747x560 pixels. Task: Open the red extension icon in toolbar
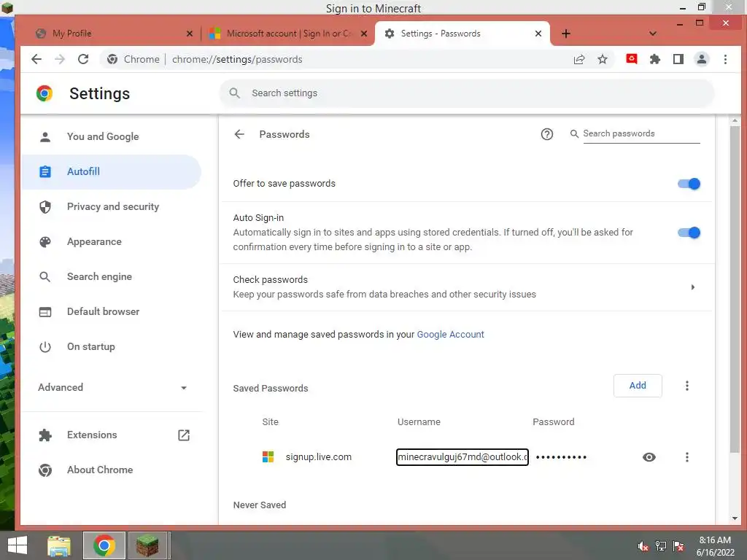click(x=632, y=59)
